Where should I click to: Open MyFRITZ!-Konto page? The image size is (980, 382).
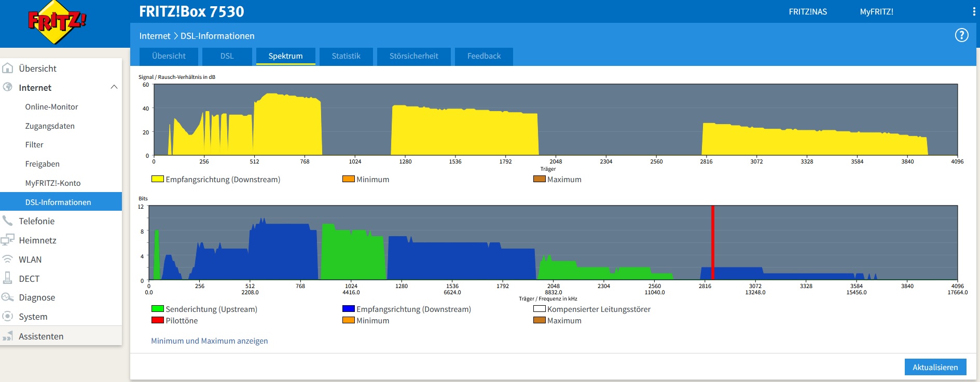(x=53, y=183)
